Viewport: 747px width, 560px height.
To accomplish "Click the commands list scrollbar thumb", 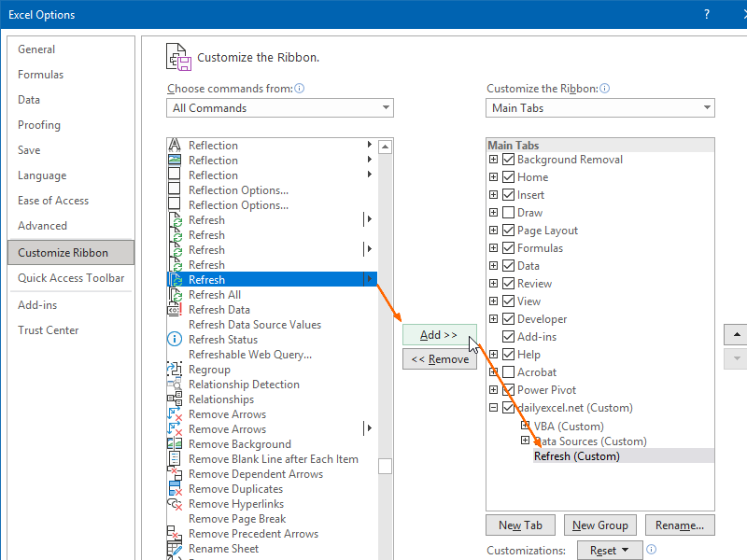I will pyautogui.click(x=385, y=466).
